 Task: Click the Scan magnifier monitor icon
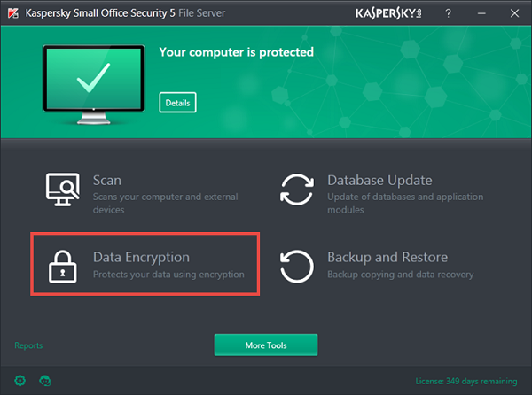pyautogui.click(x=63, y=190)
